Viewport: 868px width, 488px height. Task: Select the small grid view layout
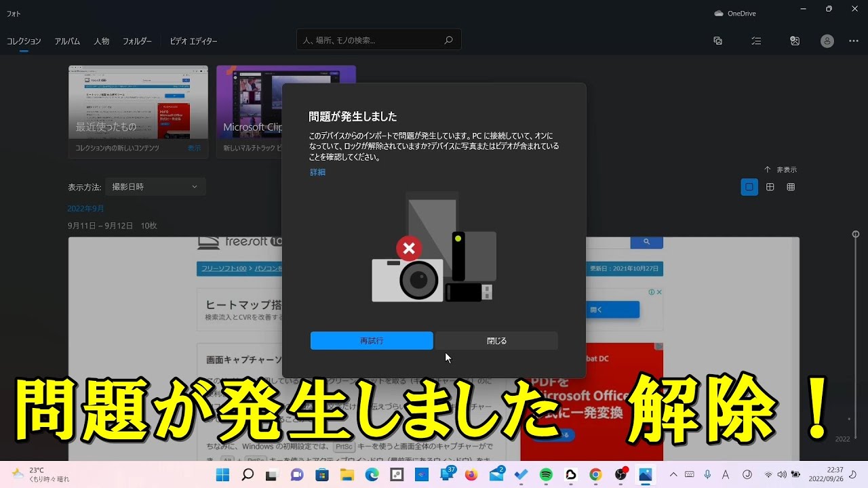(791, 187)
